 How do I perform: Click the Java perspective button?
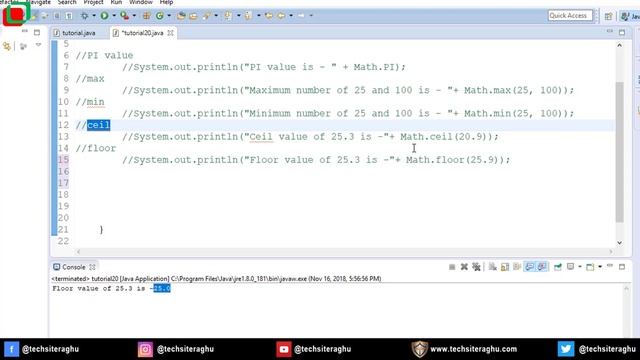coord(629,16)
